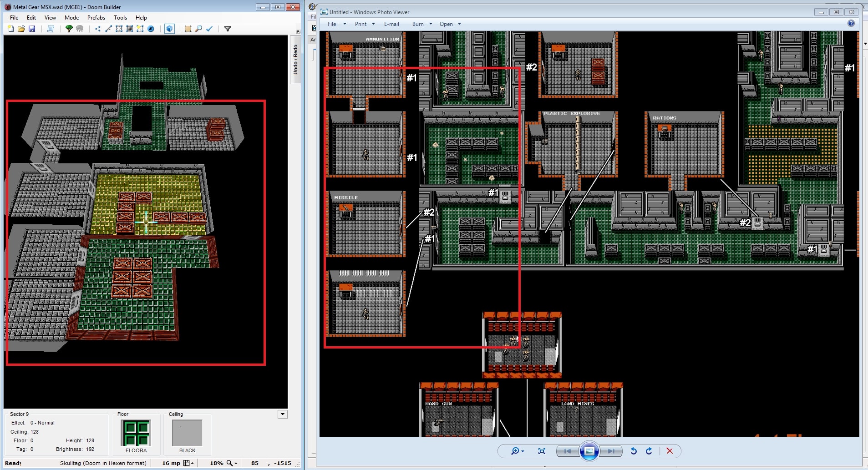Click the Brightness value 192
Viewport: 868px width, 470px height.
click(90, 449)
